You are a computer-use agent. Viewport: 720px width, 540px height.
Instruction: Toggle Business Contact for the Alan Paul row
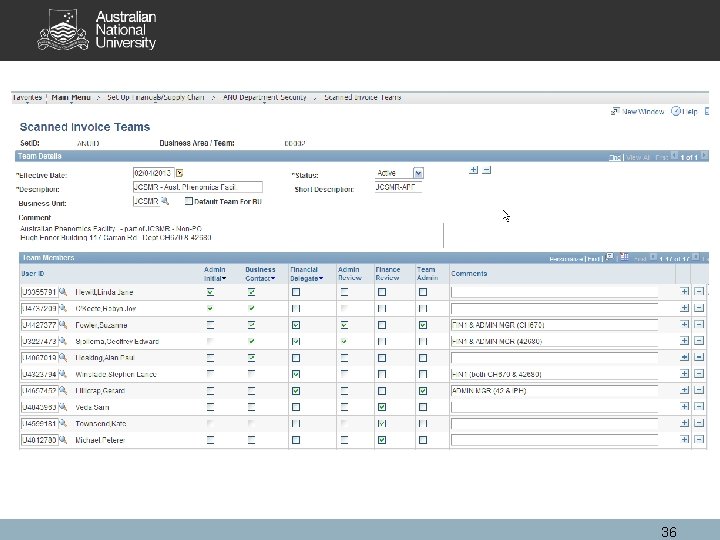(x=251, y=358)
